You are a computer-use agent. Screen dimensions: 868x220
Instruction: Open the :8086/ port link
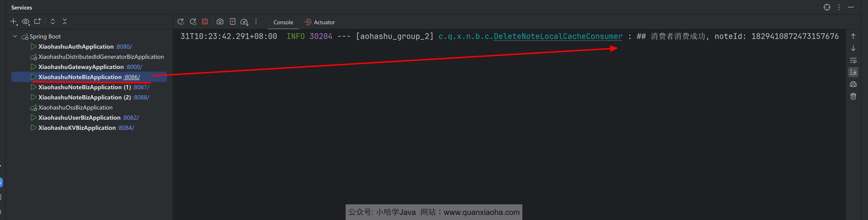click(132, 77)
